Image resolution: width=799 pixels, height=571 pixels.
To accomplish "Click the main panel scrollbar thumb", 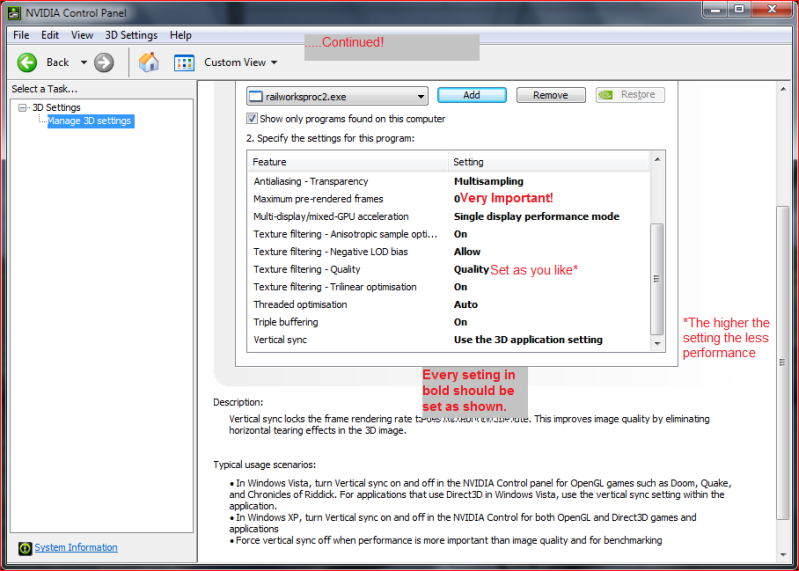I will pos(783,363).
